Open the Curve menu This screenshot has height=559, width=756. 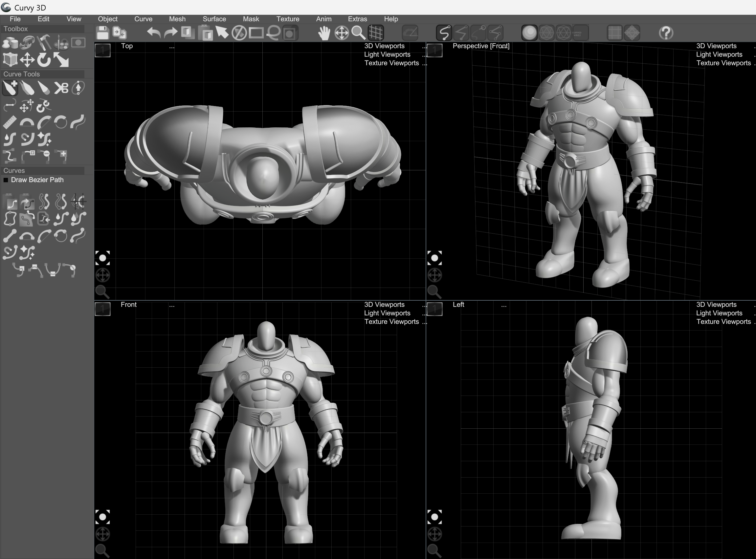[x=143, y=19]
